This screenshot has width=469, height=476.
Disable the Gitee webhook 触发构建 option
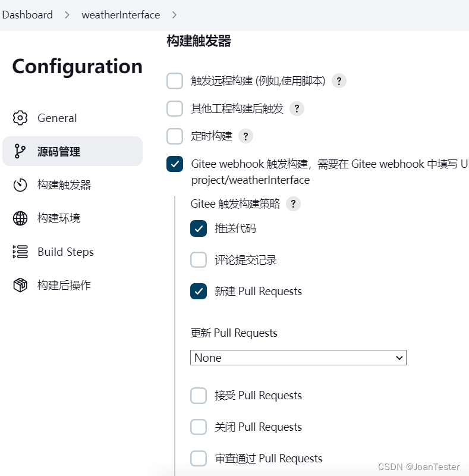pos(175,164)
